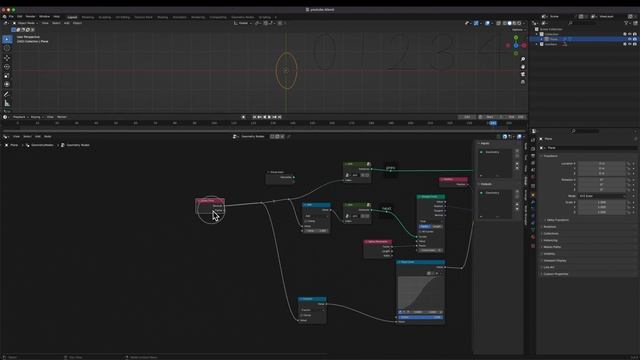Select the Plane row in outliner
Viewport: 640px width, 360px height.
coord(584,39)
